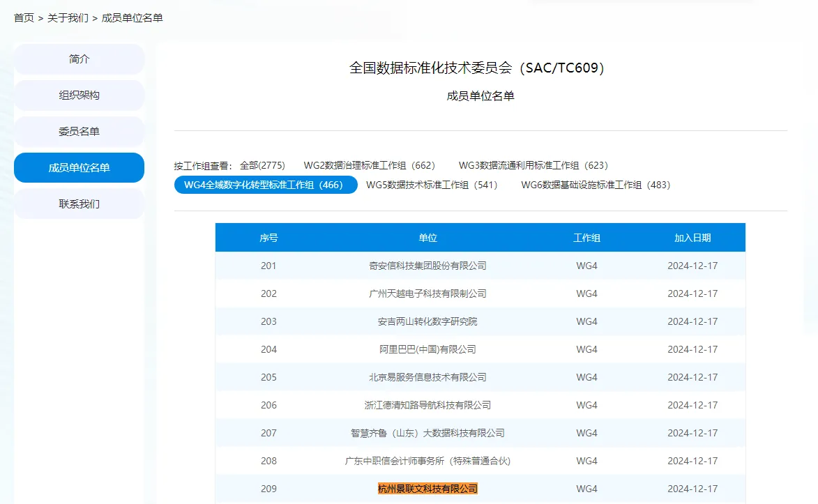
Task: Click the 单位 column header
Action: tap(427, 238)
